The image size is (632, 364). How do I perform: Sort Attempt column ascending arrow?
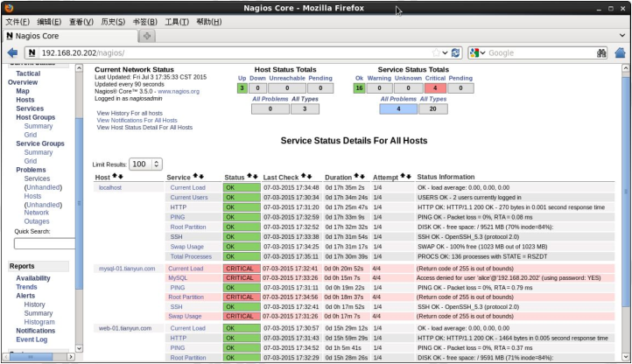(403, 177)
